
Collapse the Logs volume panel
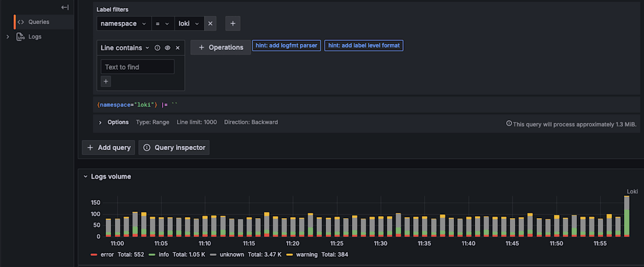tap(85, 176)
